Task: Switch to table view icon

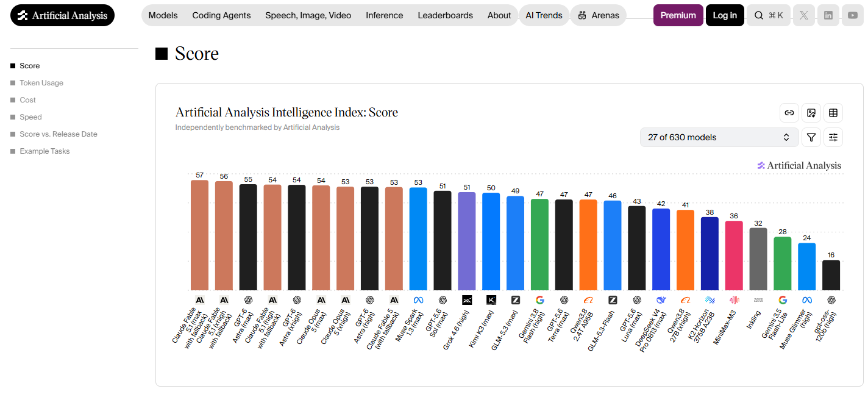Action: 833,113
